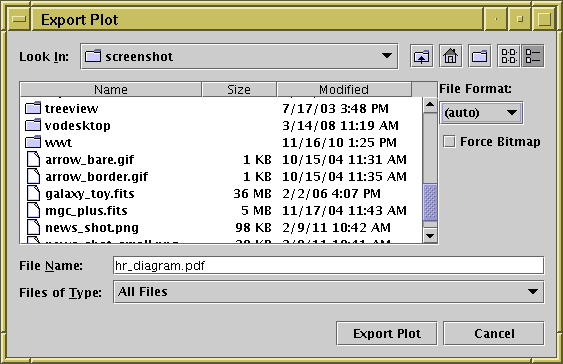Click the 2/2/06 4:07 PM date
The width and height of the screenshot is (563, 364).
(331, 193)
